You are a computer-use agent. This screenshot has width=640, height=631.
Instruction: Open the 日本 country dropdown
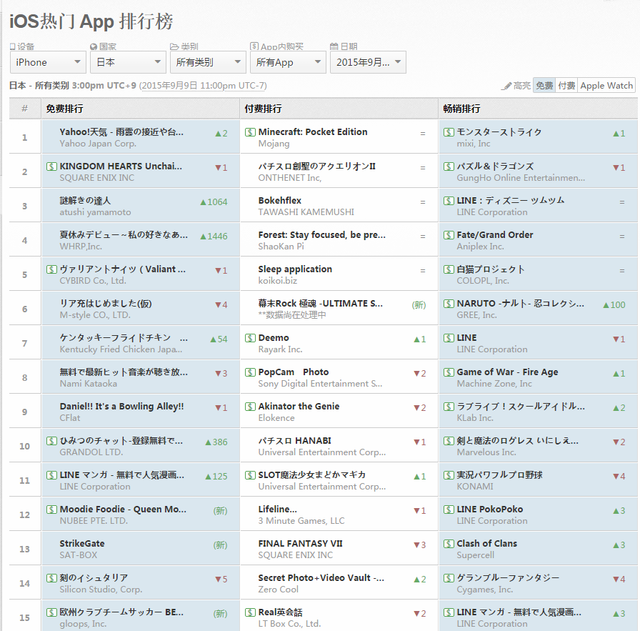127,62
